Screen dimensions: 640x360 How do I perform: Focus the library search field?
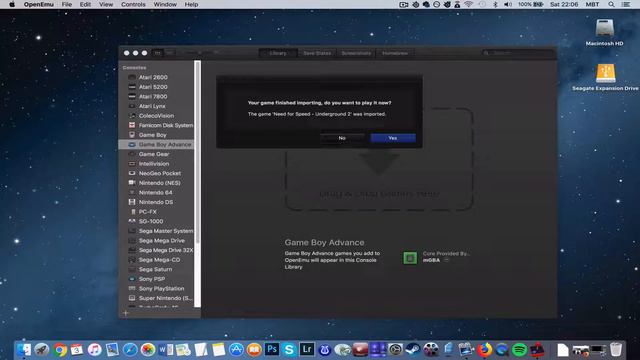[x=517, y=53]
